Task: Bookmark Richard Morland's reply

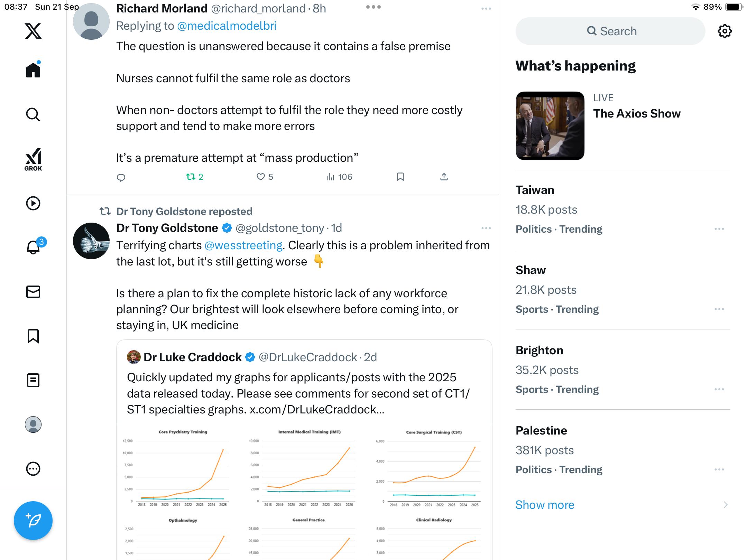Action: coord(400,177)
